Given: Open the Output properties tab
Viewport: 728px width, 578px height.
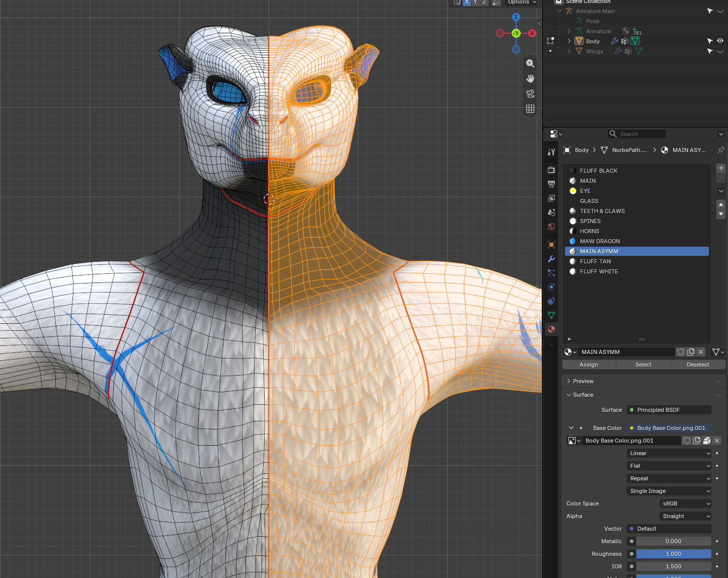Looking at the screenshot, I should (551, 184).
